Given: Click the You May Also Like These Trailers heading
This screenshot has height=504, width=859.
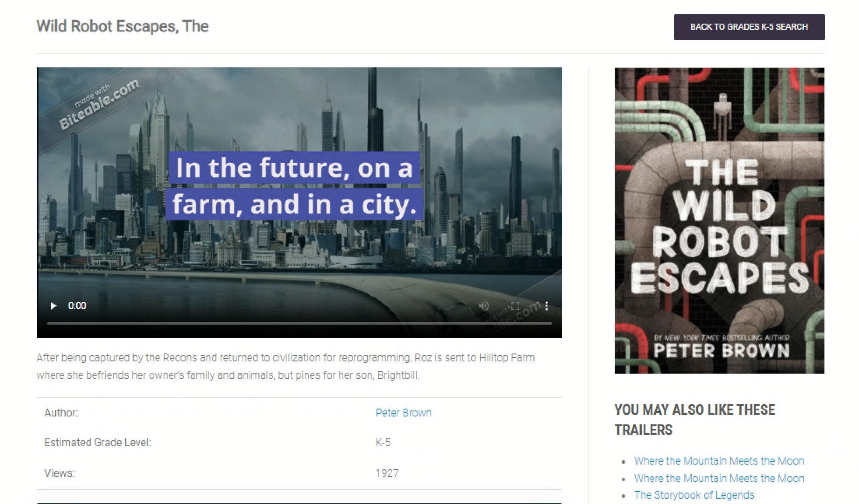Looking at the screenshot, I should 695,420.
